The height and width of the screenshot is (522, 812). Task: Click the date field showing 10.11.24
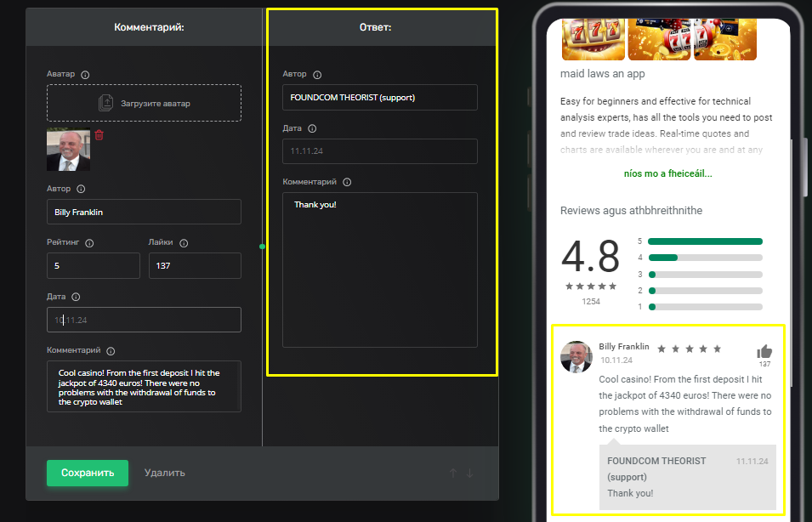coord(144,320)
